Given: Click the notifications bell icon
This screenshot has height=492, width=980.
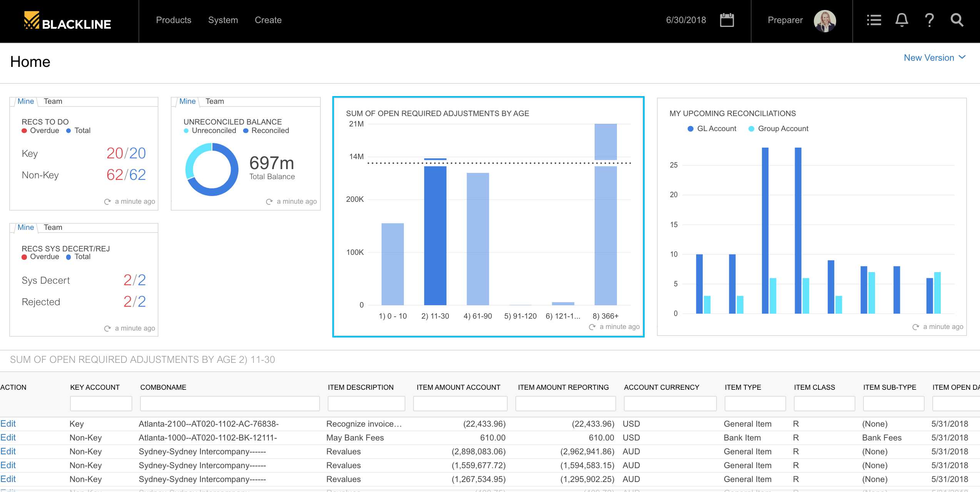Looking at the screenshot, I should pos(902,20).
